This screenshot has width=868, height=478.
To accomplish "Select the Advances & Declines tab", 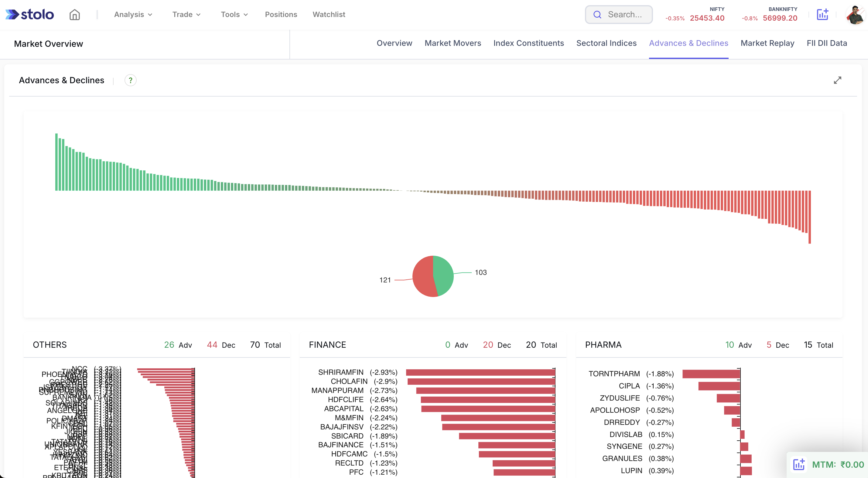I will click(689, 43).
